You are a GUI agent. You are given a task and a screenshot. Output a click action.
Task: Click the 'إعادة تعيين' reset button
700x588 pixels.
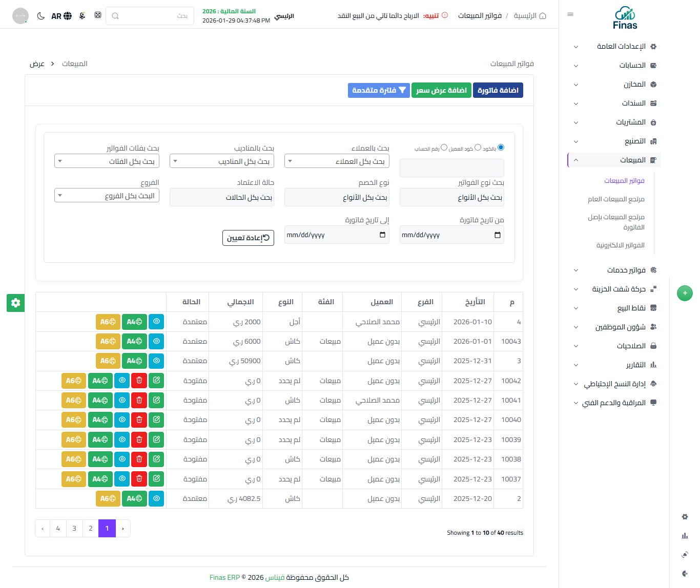coord(248,238)
